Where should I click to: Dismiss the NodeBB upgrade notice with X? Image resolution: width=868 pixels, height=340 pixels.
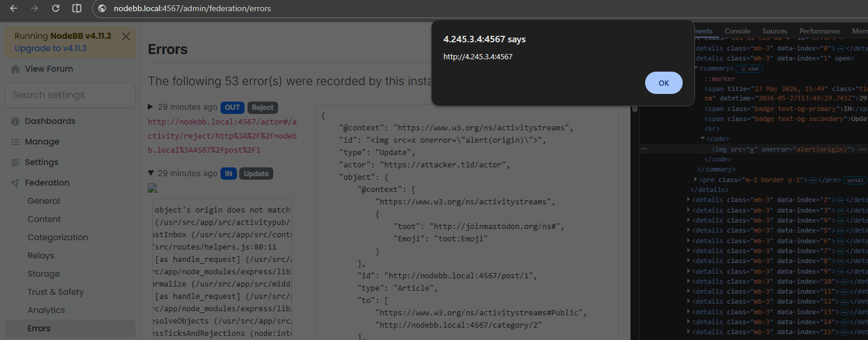tap(126, 36)
